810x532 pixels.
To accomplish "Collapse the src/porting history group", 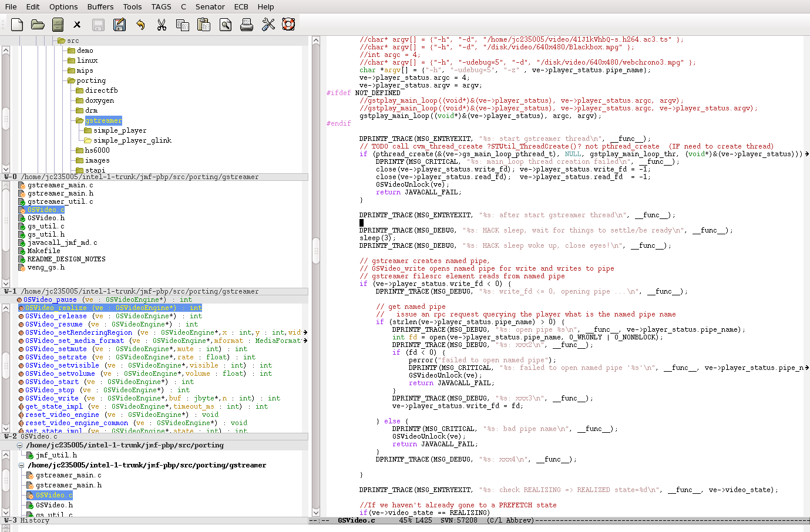I will coord(21,445).
